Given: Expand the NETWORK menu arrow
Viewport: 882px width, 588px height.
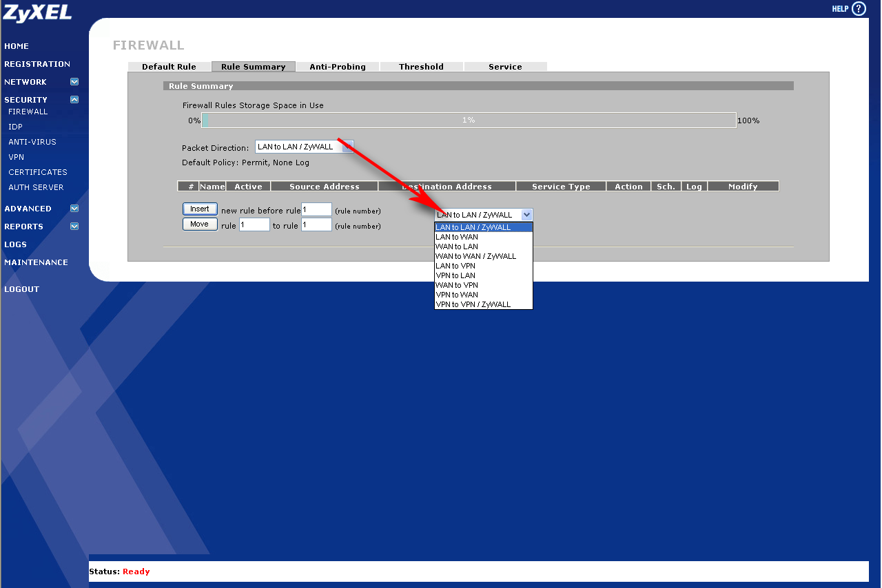Looking at the screenshot, I should pyautogui.click(x=74, y=82).
